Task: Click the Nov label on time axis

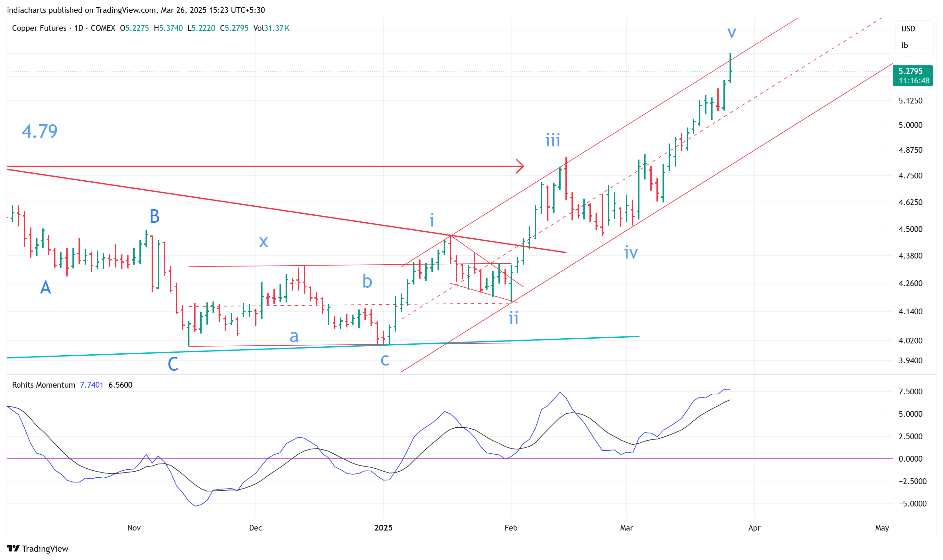Action: [134, 528]
